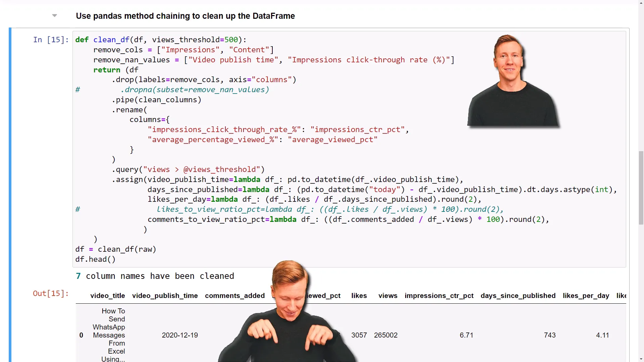Click the query views threshold line
Viewport: 644px width, 362px height.
click(188, 170)
